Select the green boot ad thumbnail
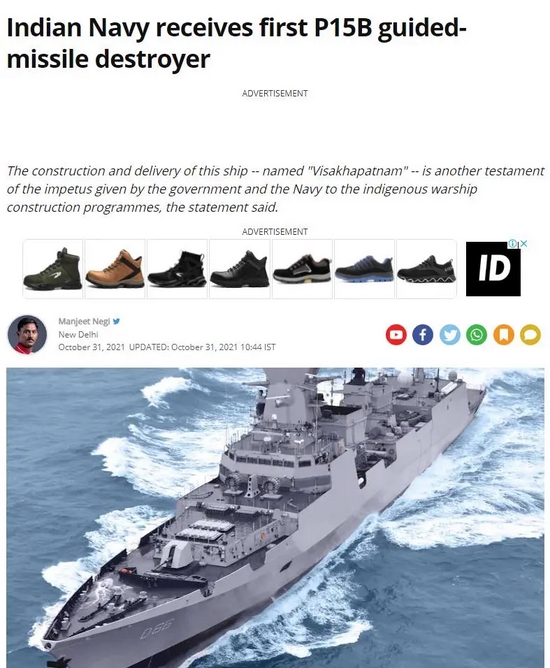This screenshot has width=550, height=668. (x=53, y=269)
